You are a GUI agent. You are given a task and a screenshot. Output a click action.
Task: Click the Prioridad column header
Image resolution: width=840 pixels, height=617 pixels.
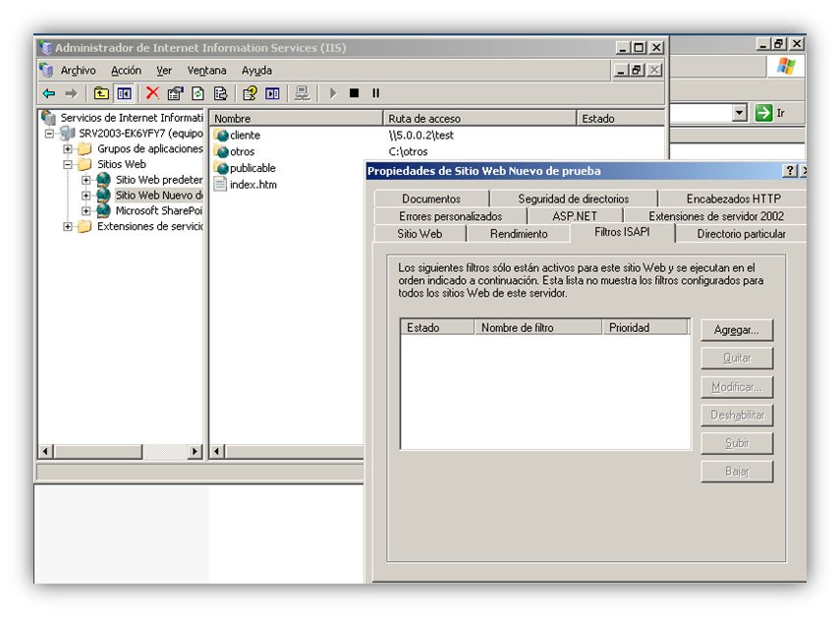point(645,327)
